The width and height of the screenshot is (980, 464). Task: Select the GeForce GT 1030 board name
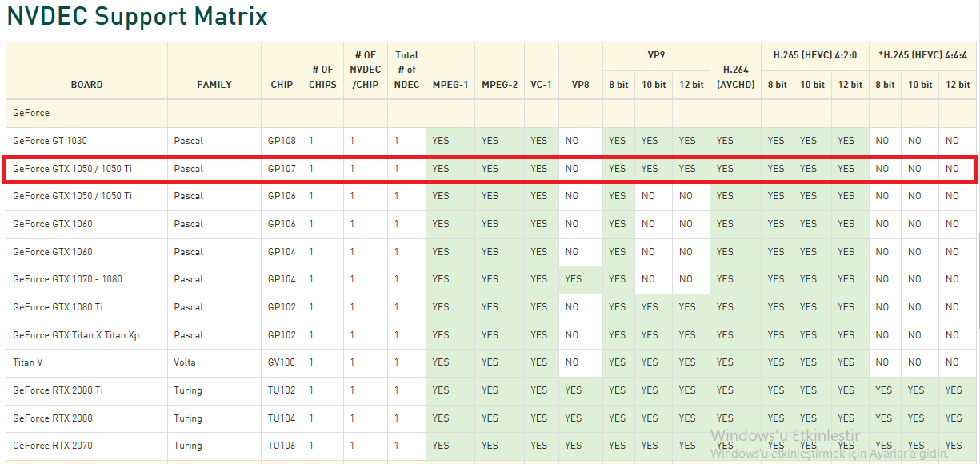(x=50, y=141)
